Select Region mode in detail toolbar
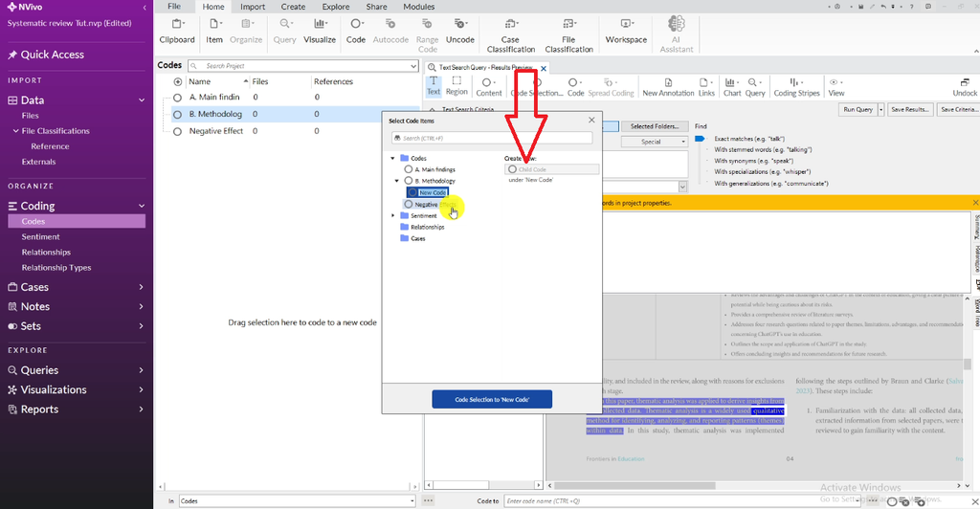This screenshot has width=980, height=509. 457,86
